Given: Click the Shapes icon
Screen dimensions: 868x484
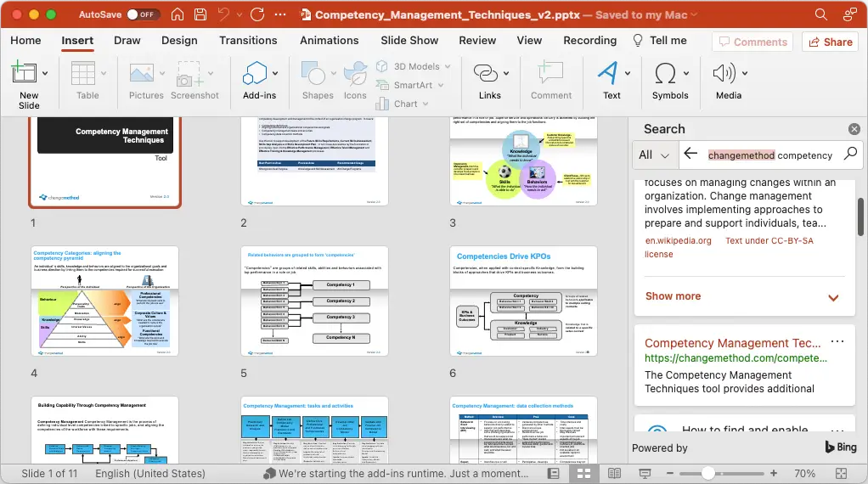Looking at the screenshot, I should pyautogui.click(x=313, y=73).
